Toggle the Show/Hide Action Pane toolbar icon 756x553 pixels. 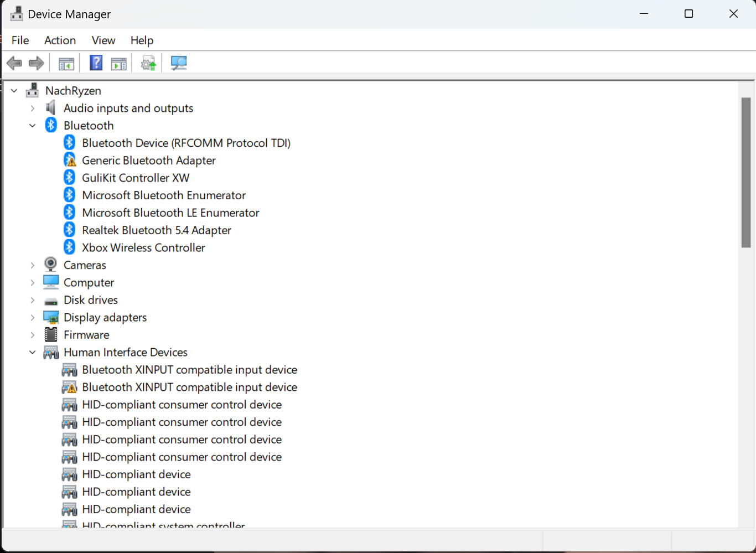pyautogui.click(x=118, y=63)
